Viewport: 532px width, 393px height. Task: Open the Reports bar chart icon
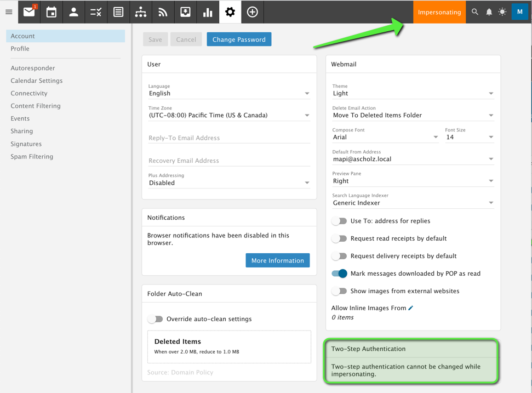(x=208, y=12)
